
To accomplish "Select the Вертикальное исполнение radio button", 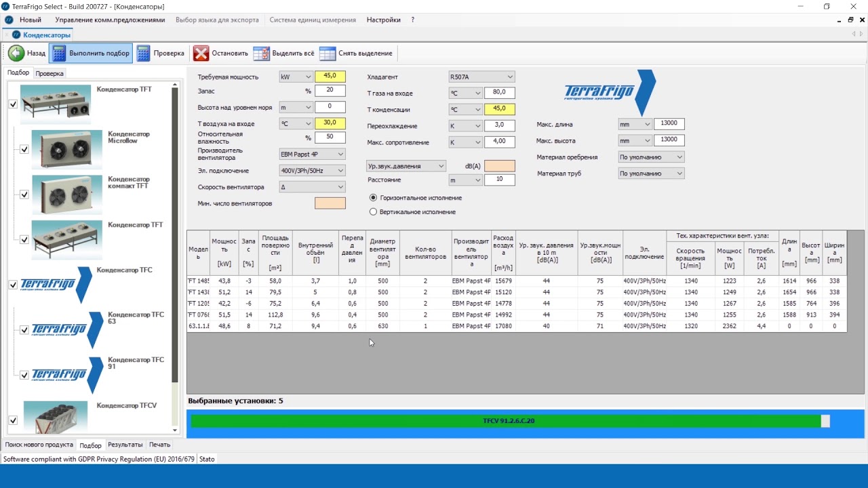I will coord(373,212).
